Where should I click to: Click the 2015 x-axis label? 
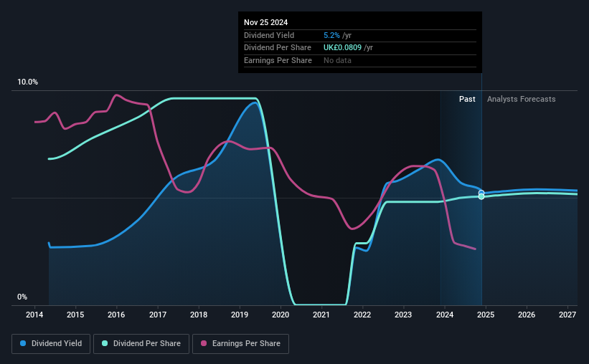pyautogui.click(x=75, y=315)
